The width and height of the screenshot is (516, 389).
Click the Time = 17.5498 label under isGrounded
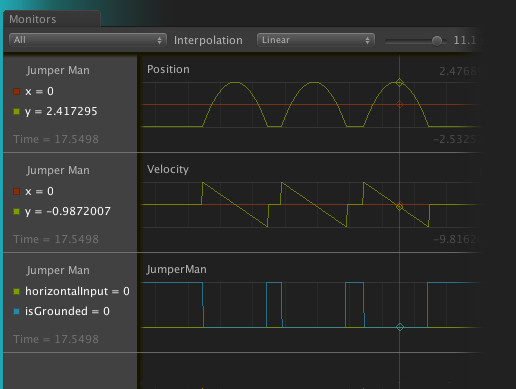56,339
